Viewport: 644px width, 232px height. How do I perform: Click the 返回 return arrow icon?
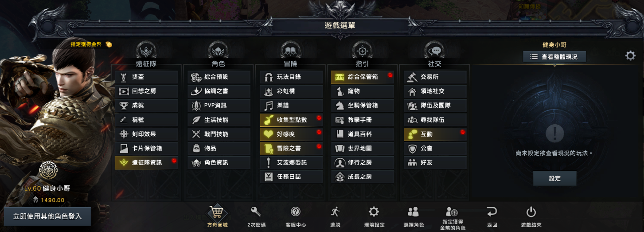point(492,212)
